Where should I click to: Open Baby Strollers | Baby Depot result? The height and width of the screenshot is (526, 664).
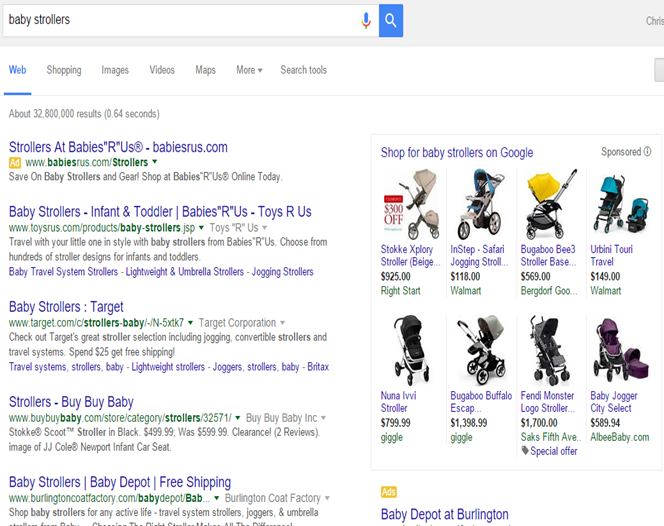click(x=120, y=482)
